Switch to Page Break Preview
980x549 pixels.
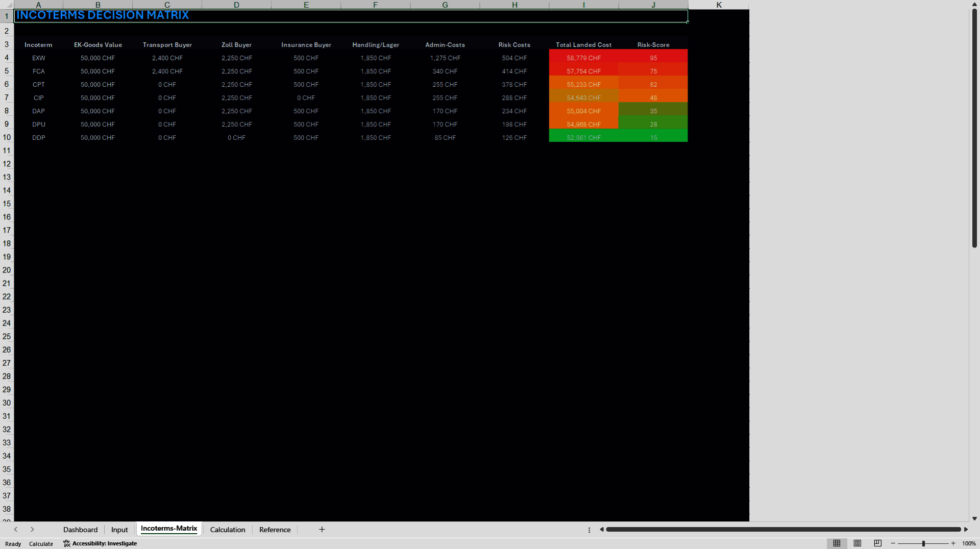pyautogui.click(x=878, y=543)
